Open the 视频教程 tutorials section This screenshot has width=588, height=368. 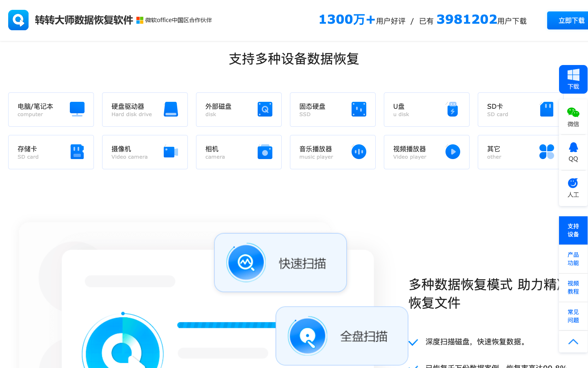(x=573, y=287)
